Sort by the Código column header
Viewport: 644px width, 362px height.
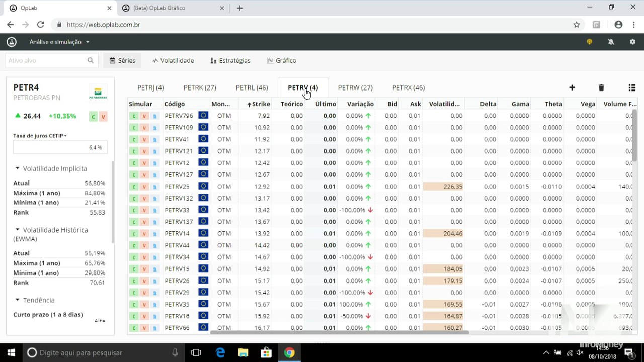[175, 104]
